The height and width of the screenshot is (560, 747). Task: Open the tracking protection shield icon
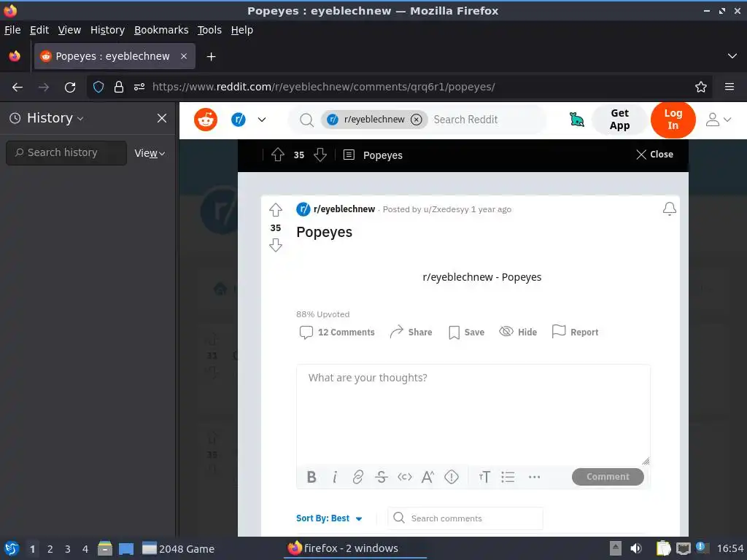98,87
